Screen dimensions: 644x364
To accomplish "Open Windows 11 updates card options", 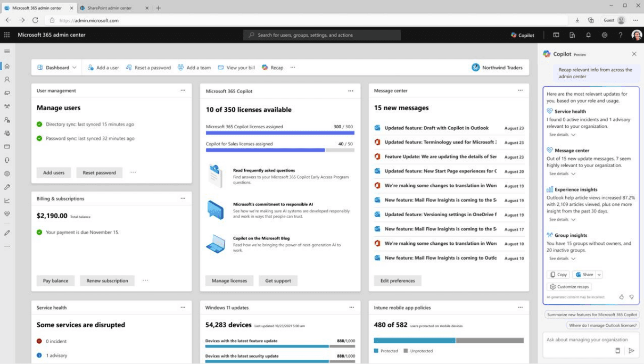I will (351, 307).
